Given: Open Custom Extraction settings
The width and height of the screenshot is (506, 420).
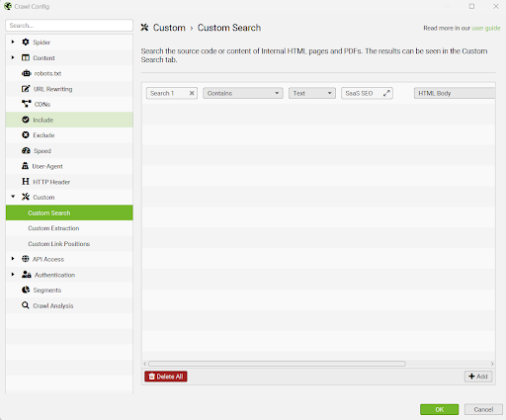Looking at the screenshot, I should pos(69,228).
